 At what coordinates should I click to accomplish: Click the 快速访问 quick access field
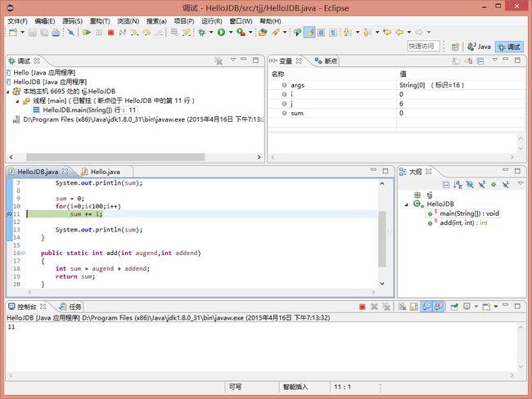[423, 46]
